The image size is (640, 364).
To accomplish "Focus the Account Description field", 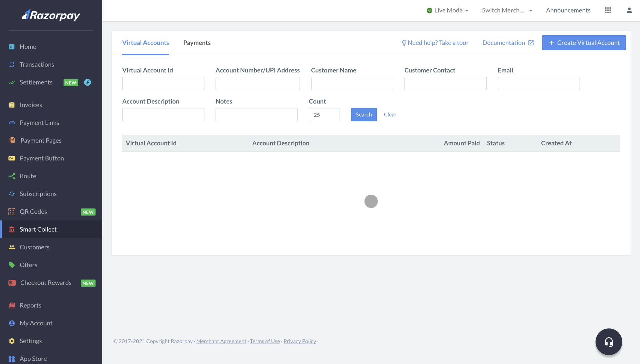I will (x=163, y=115).
